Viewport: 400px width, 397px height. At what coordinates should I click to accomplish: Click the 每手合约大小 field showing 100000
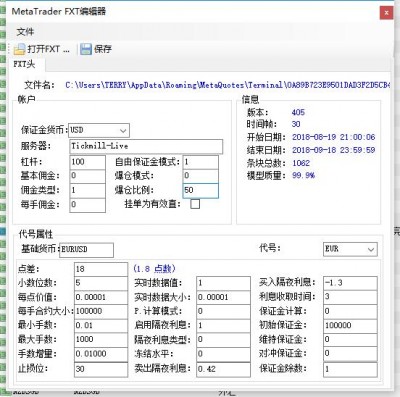click(101, 311)
